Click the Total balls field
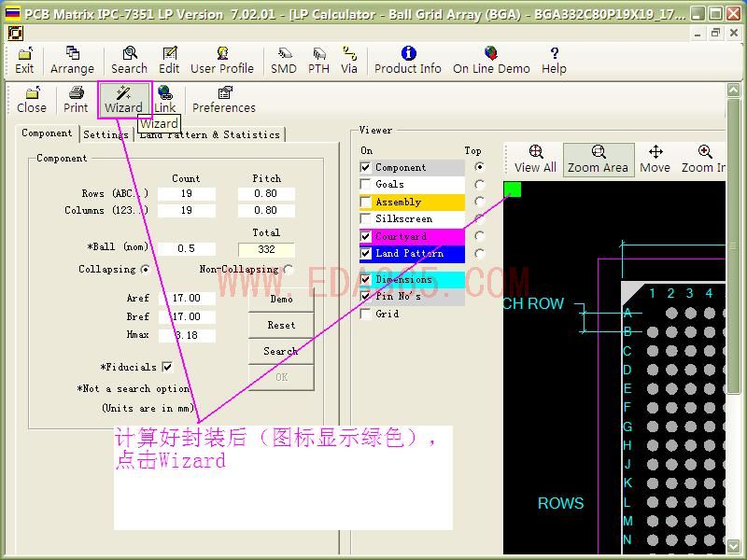Viewport: 747px width, 560px height. 266,249
